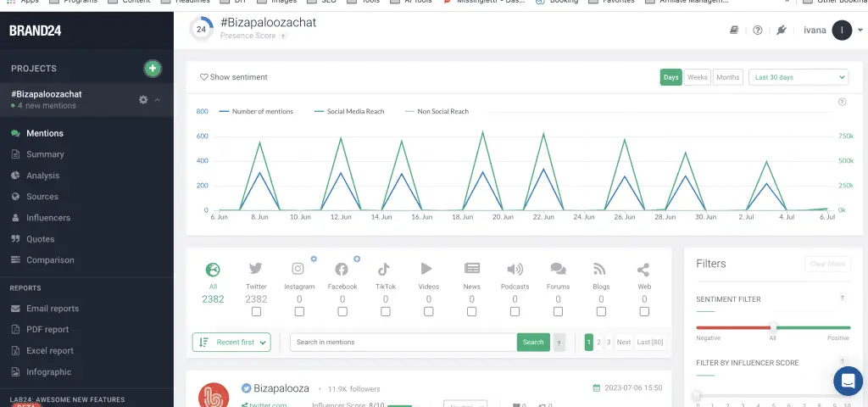This screenshot has height=407, width=868.
Task: Select the News source icon
Action: click(x=471, y=269)
